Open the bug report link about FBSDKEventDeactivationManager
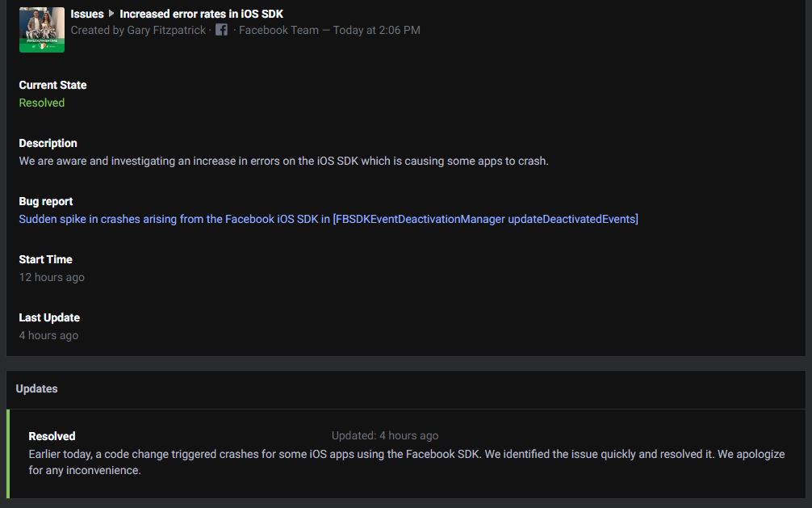Viewport: 812px width, 508px height. point(329,219)
